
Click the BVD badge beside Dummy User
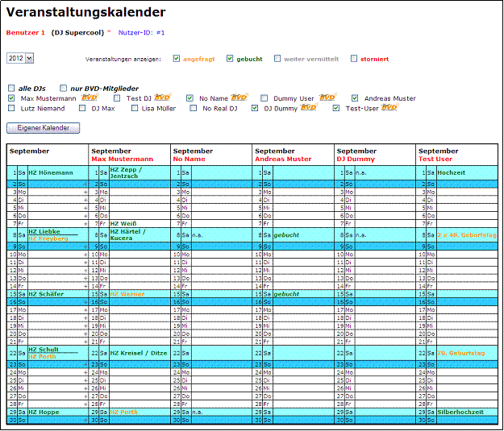[327, 98]
